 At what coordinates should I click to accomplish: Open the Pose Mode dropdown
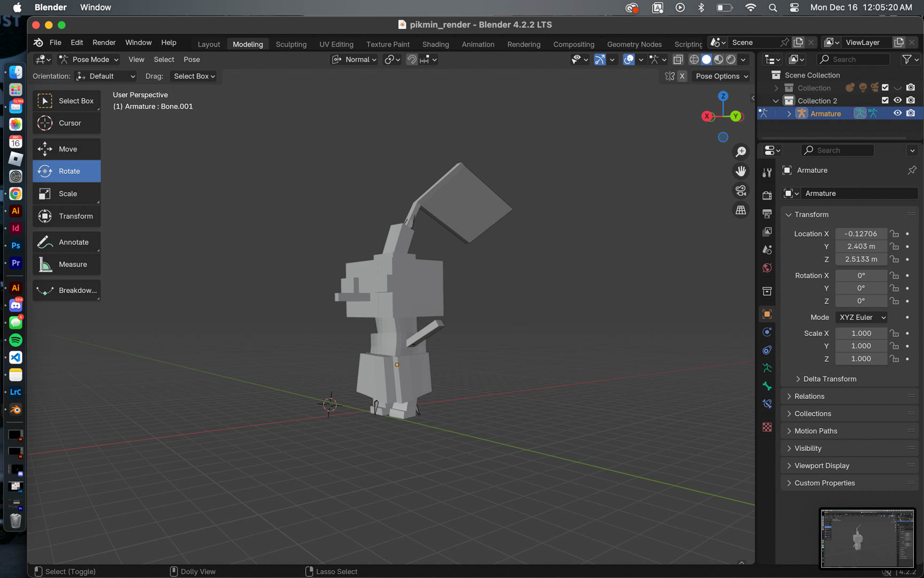(89, 59)
